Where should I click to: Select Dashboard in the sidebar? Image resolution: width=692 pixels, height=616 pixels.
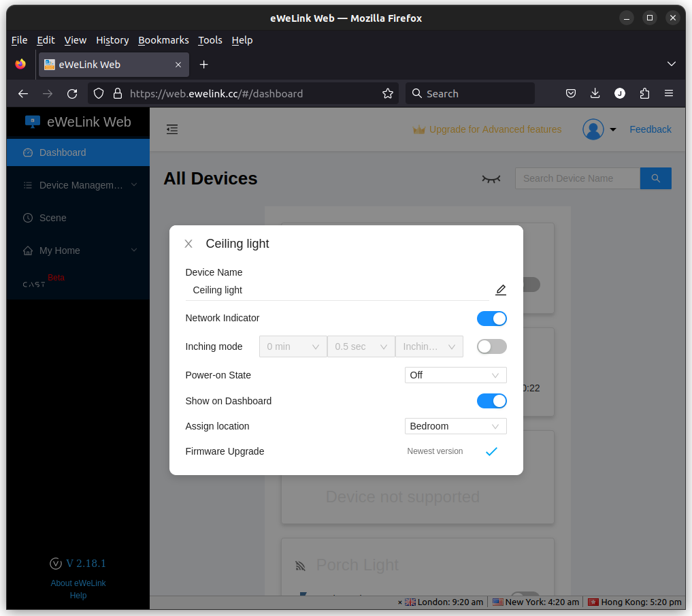click(x=78, y=152)
